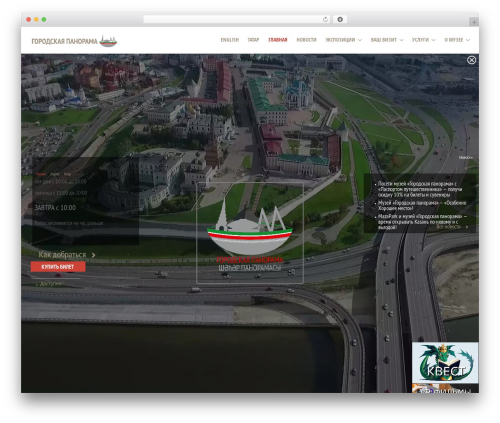The height and width of the screenshot is (423, 500).
Task: Click the Доступно link below the ticket button
Action: pyautogui.click(x=51, y=284)
